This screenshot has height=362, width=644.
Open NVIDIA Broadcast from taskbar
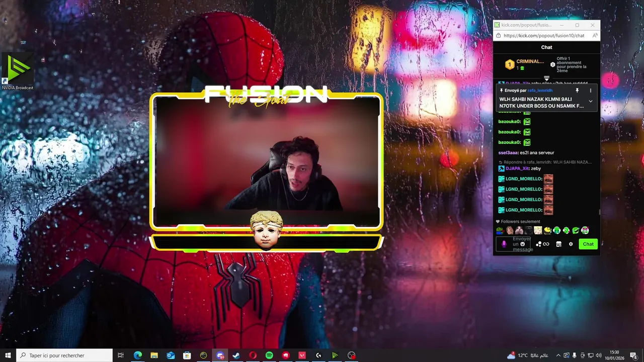335,355
